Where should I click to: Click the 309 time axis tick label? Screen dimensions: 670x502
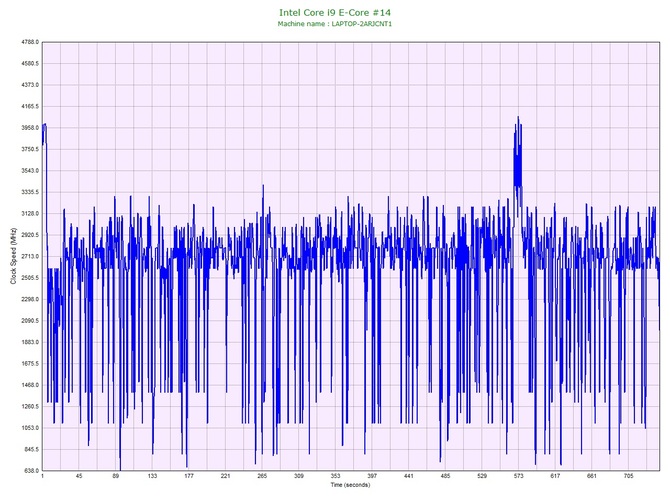pyautogui.click(x=299, y=476)
